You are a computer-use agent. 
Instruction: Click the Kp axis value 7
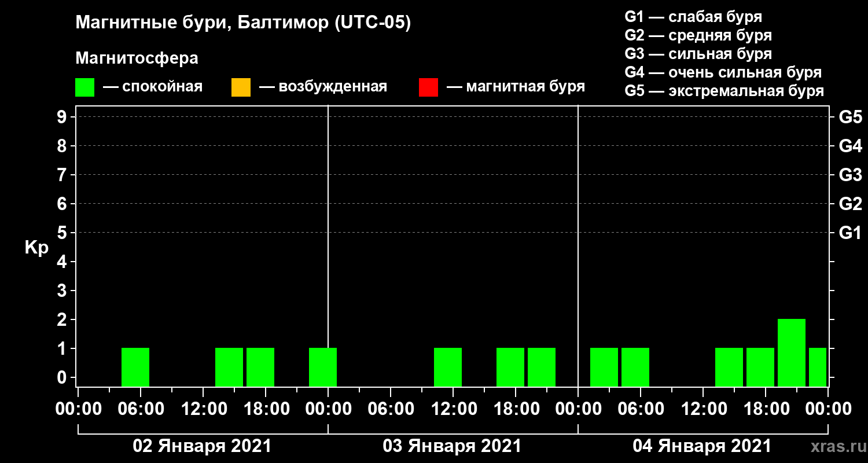click(63, 175)
